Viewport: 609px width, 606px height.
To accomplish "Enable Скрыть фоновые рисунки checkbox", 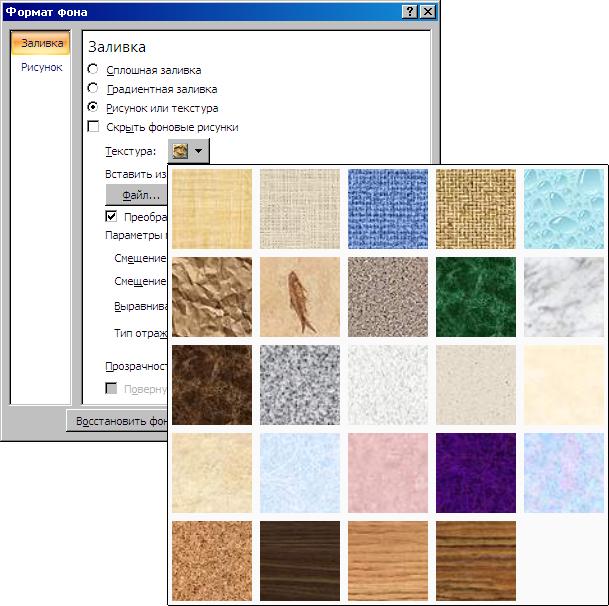I will 93,127.
